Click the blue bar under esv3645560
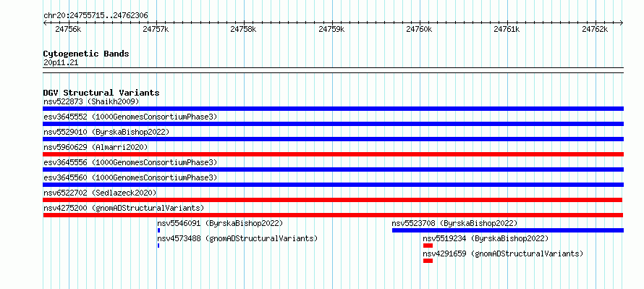The height and width of the screenshot is (289, 644). tap(333, 185)
